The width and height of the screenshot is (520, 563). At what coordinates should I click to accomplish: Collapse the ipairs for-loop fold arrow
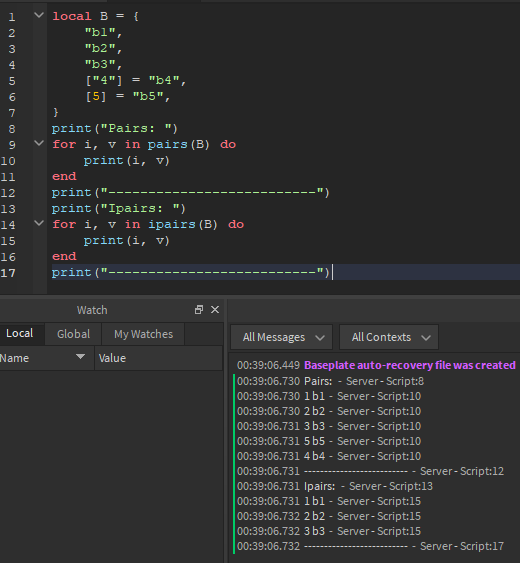coord(39,223)
